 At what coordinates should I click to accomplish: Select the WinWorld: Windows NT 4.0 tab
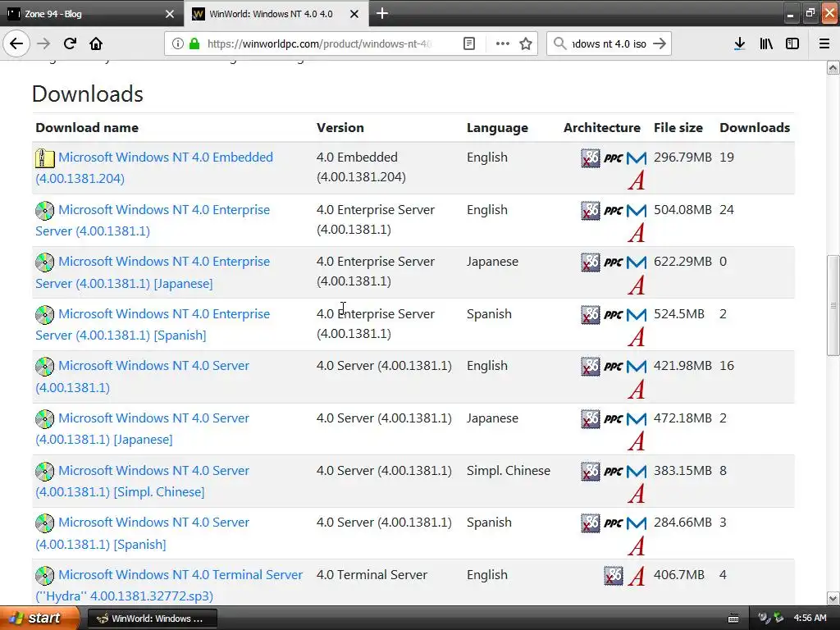276,13
